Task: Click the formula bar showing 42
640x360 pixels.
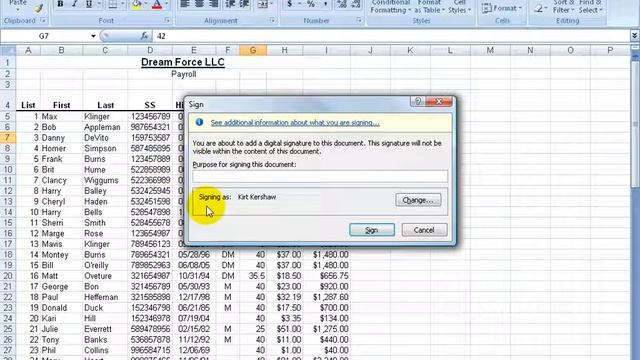Action: click(392, 36)
